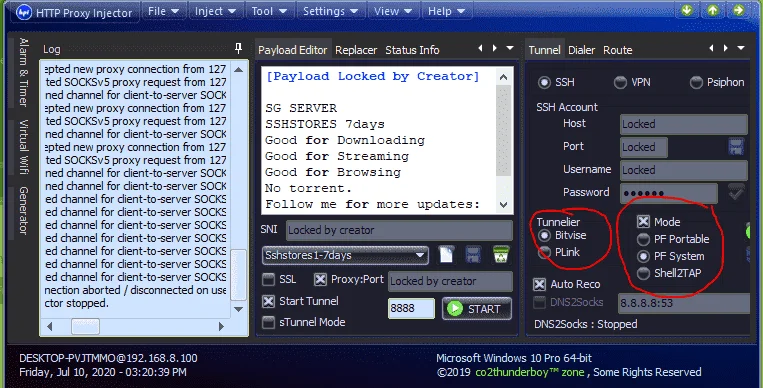This screenshot has width=763, height=388.
Task: Click the save icon next to Port field
Action: [x=736, y=147]
